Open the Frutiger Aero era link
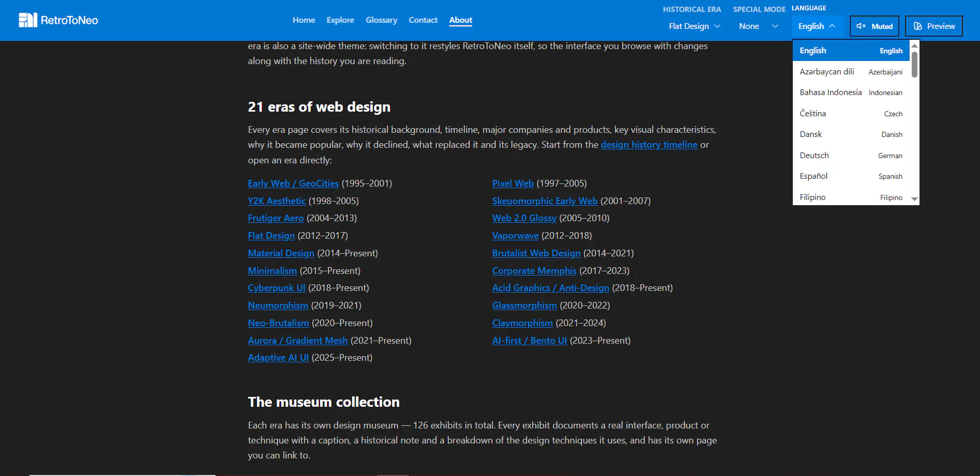This screenshot has width=980, height=476. point(276,218)
